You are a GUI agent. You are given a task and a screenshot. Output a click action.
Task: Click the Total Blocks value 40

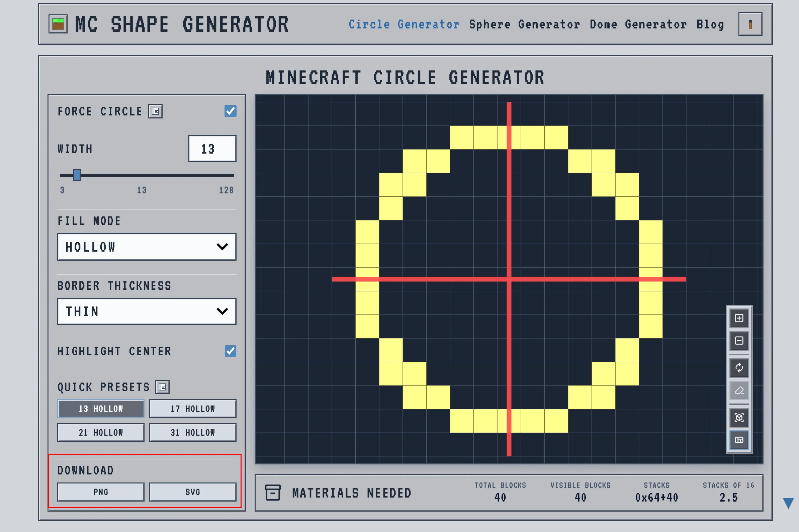500,498
